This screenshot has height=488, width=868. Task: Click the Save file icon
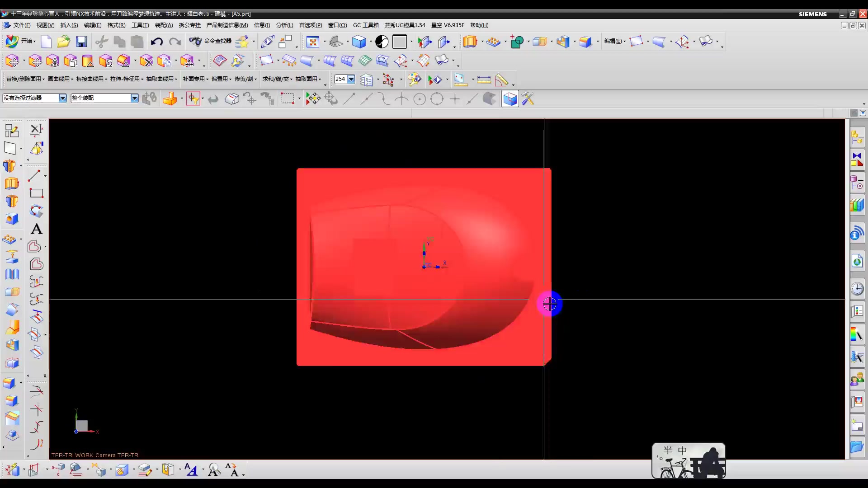[81, 42]
